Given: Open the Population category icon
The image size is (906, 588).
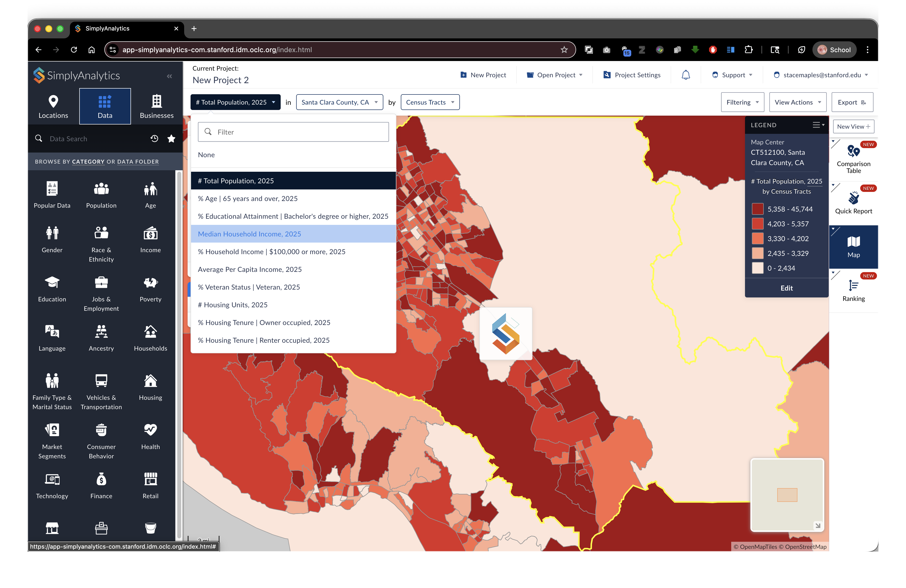Looking at the screenshot, I should pyautogui.click(x=101, y=189).
